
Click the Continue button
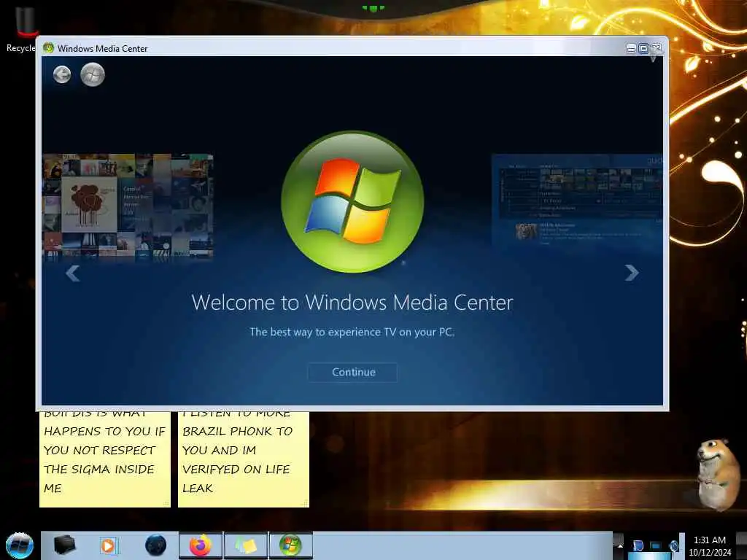coord(352,373)
